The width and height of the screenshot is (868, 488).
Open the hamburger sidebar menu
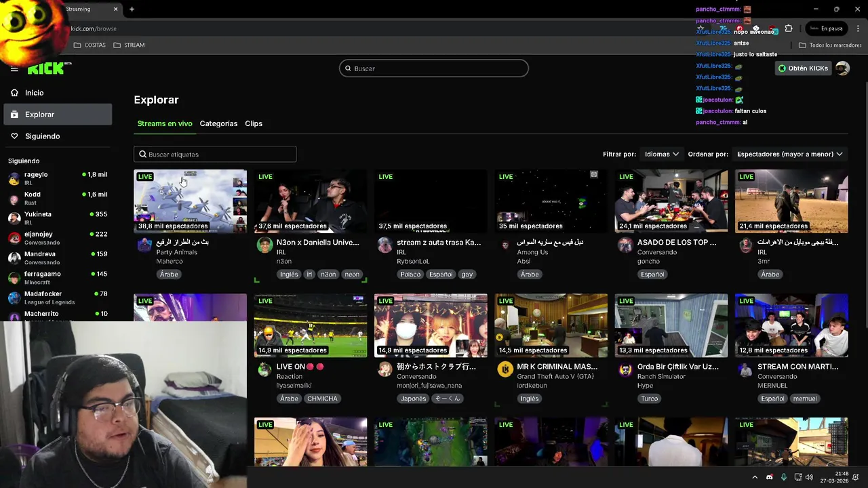click(x=14, y=68)
